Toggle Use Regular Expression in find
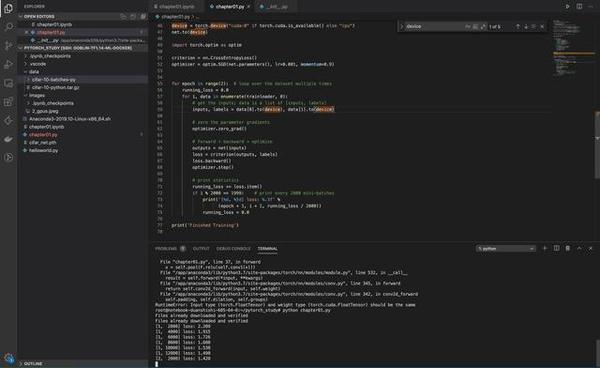600x368 pixels. tap(483, 26)
